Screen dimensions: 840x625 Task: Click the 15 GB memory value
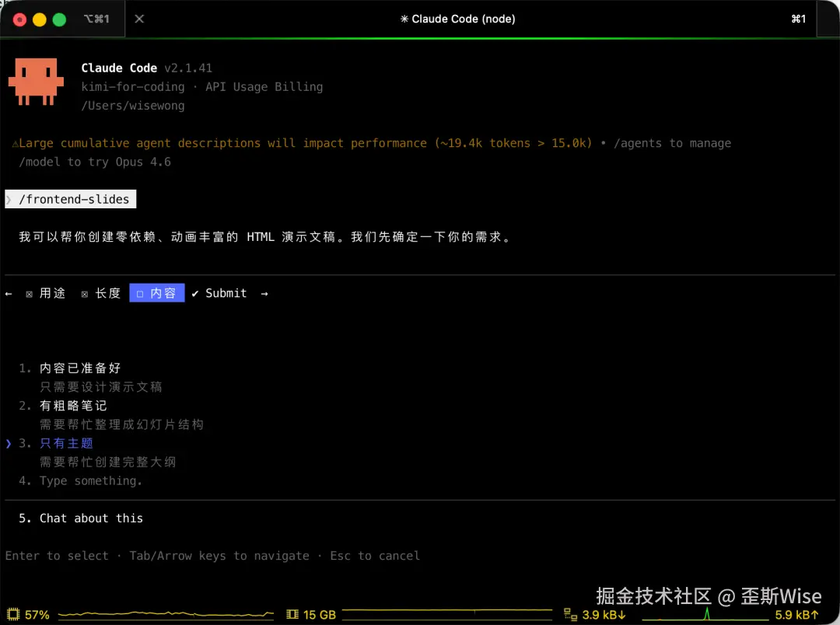click(320, 615)
